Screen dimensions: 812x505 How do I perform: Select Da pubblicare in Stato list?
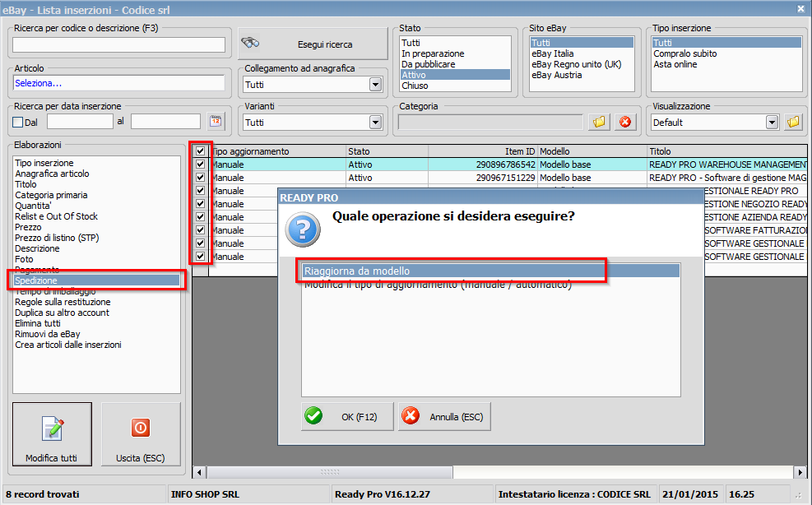429,64
